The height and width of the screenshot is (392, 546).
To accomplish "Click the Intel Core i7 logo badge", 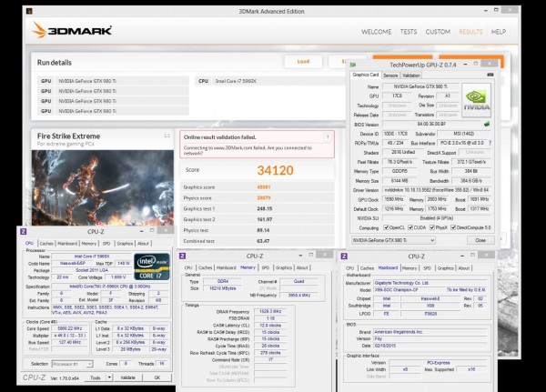I will coord(152,266).
